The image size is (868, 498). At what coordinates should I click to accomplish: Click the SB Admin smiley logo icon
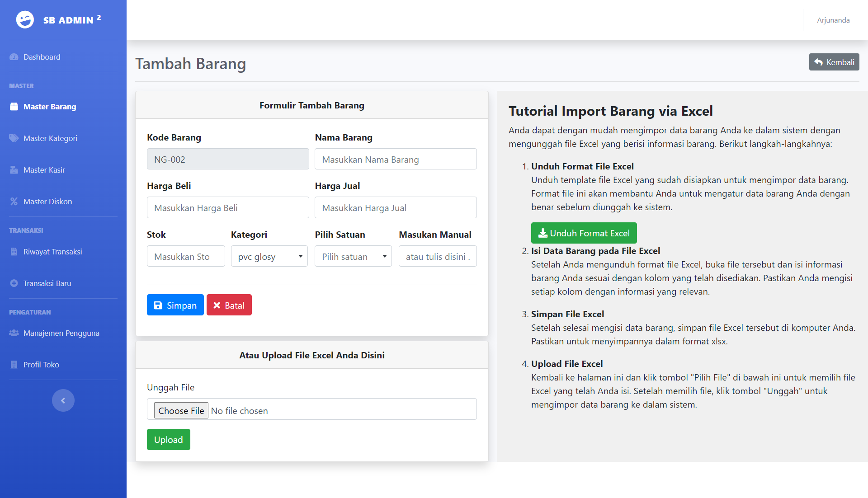[25, 20]
